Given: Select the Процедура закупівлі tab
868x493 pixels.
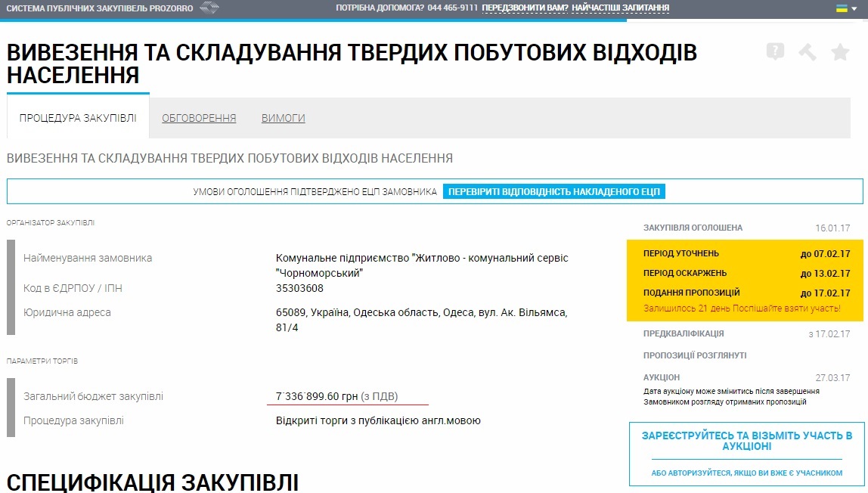Looking at the screenshot, I should [79, 118].
